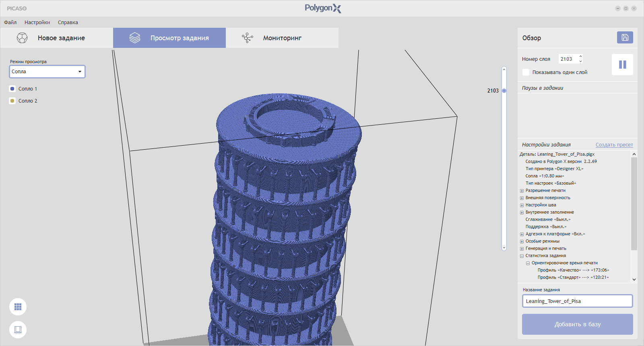Close the Polygon X window
The height and width of the screenshot is (346, 644).
pos(634,8)
